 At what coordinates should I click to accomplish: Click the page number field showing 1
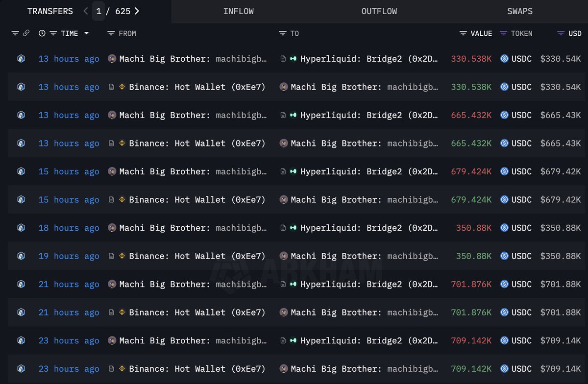pyautogui.click(x=98, y=11)
